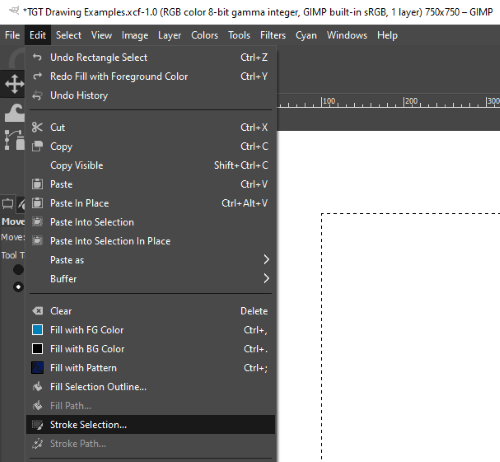Choose Paste In Place
Screen dimensions: 500x462
point(151,203)
